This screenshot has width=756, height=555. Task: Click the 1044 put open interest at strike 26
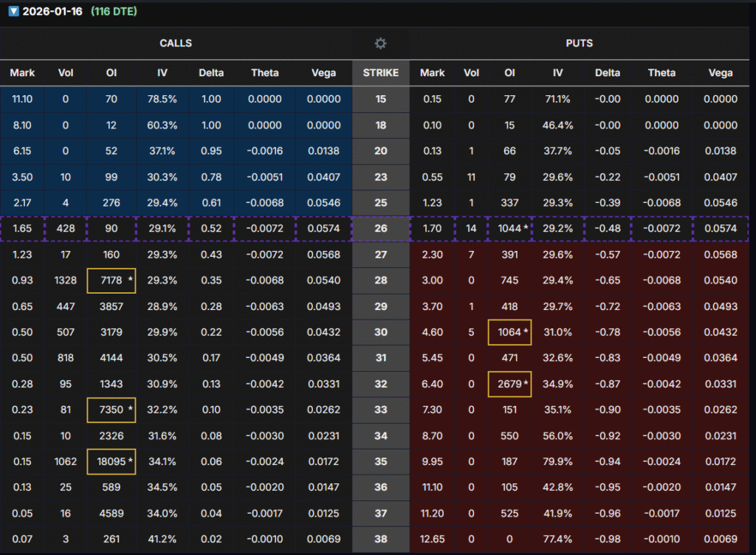coord(509,229)
